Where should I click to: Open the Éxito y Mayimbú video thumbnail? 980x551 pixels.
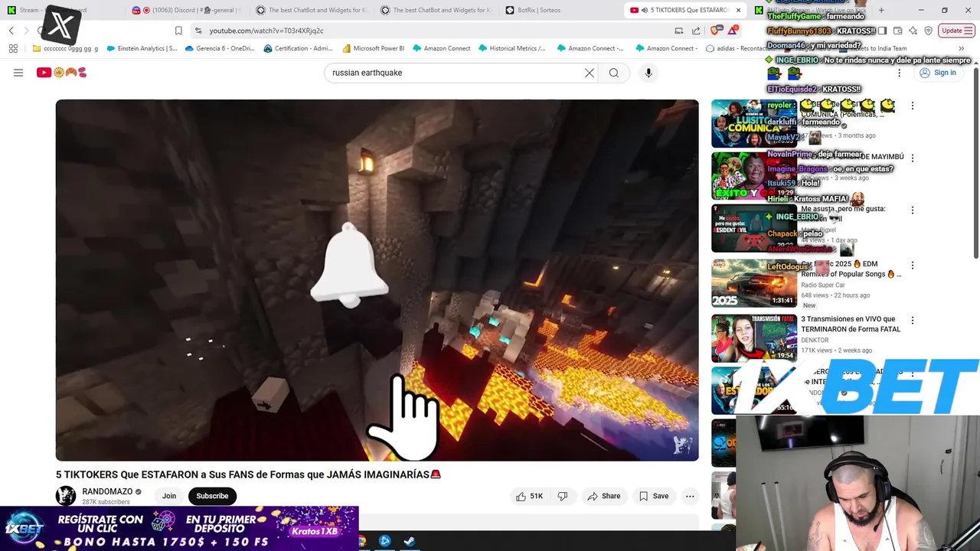(754, 176)
